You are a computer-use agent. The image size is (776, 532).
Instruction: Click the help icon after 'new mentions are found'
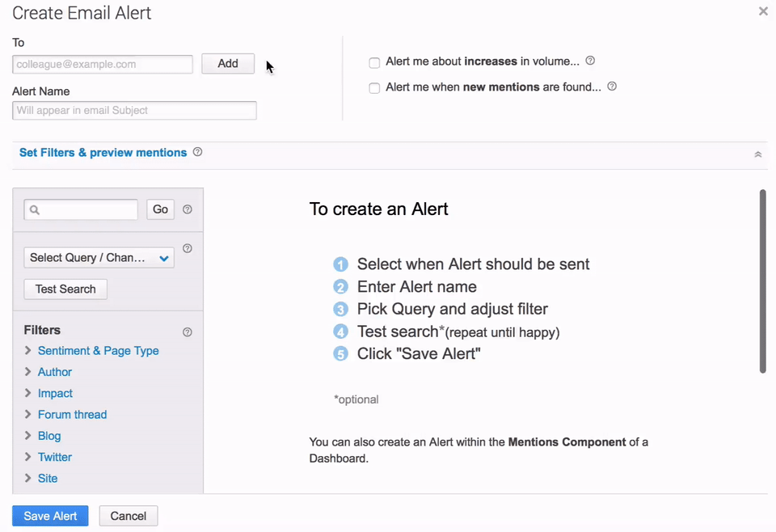point(611,86)
